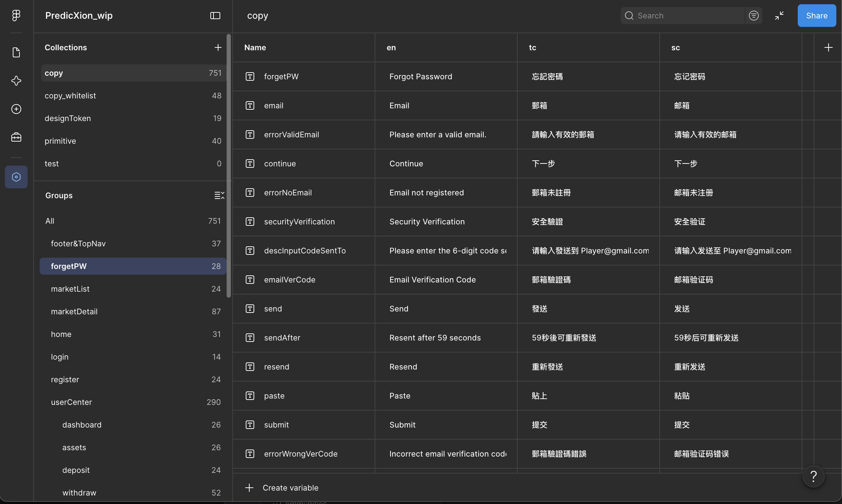Add a new mode column with plus

828,47
